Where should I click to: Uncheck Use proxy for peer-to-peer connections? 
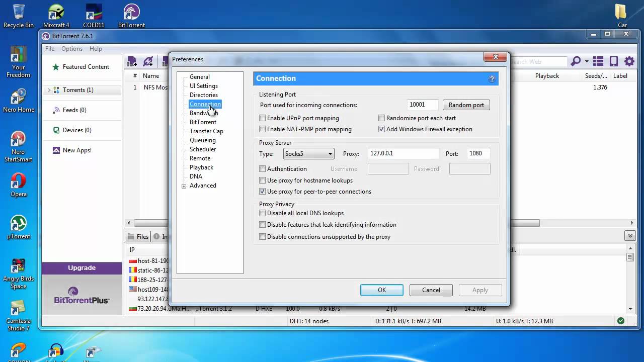(262, 192)
